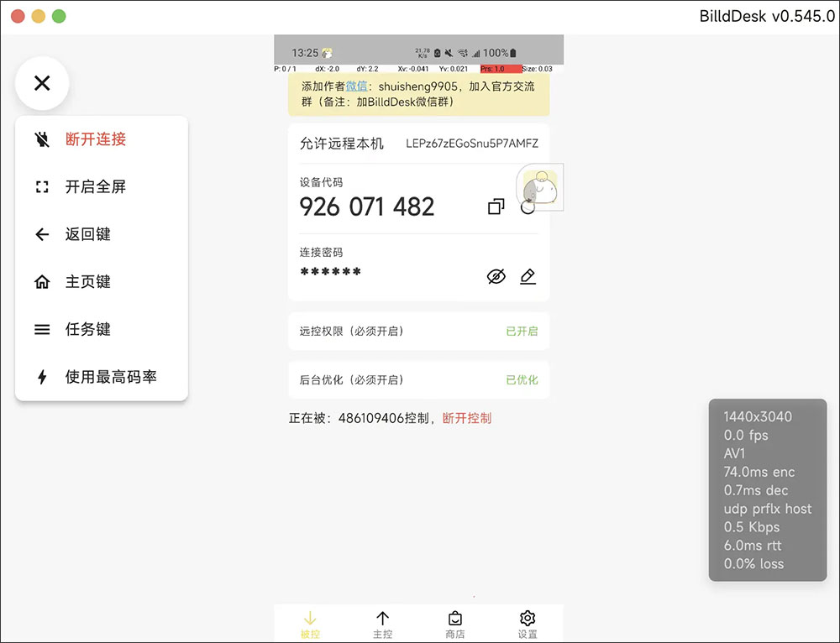
Task: Click the green macOS window maximize button
Action: [x=59, y=17]
